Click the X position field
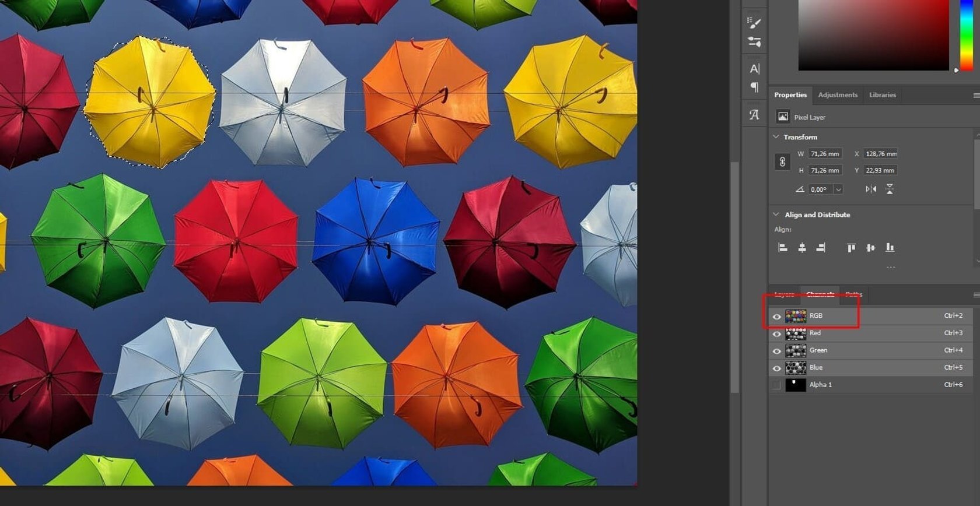Viewport: 980px width, 506px height. (x=880, y=154)
